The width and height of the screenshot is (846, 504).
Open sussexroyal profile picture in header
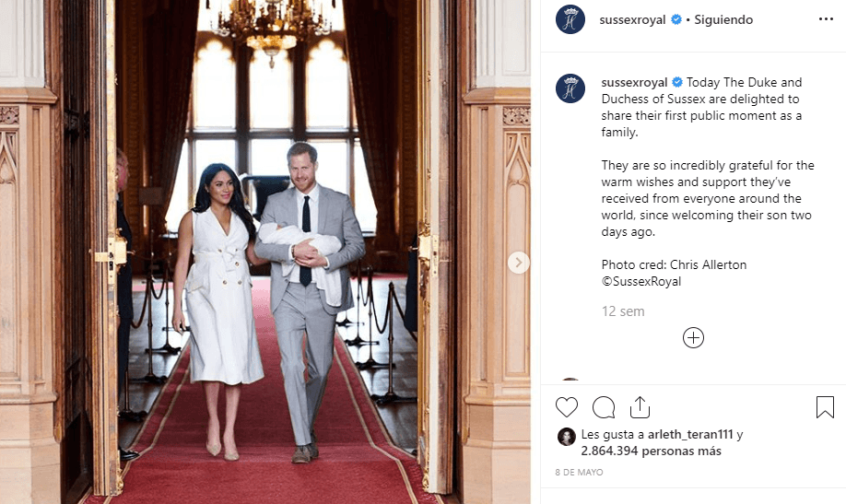(x=570, y=19)
